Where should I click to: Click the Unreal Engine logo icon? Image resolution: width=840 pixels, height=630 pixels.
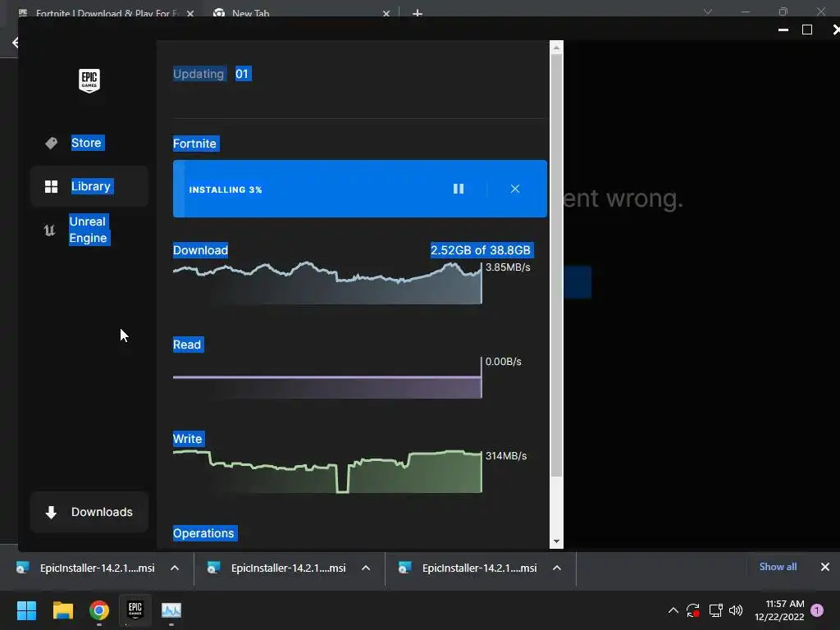[49, 231]
